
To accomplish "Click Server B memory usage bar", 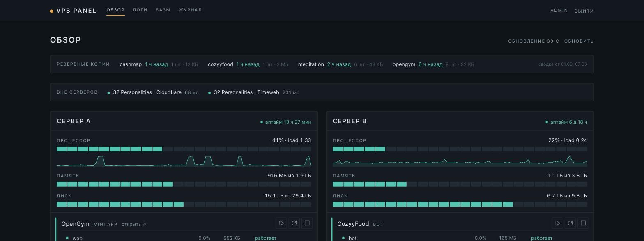I will click(x=460, y=184).
